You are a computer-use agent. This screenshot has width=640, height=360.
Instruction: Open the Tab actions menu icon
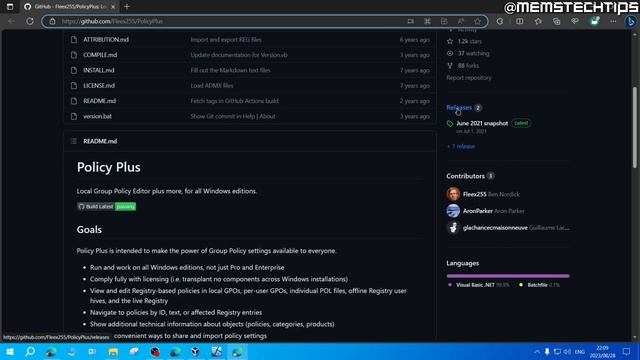tap(10, 7)
